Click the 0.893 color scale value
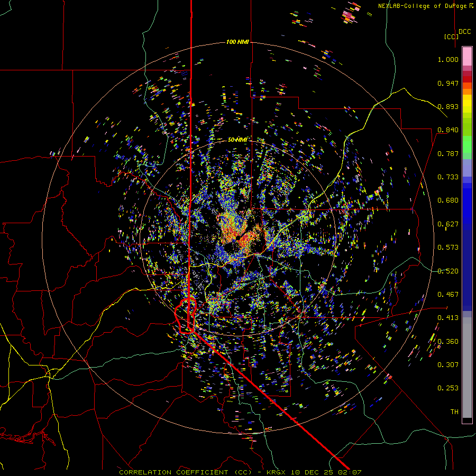Image resolution: width=476 pixels, height=476 pixels. coord(448,106)
